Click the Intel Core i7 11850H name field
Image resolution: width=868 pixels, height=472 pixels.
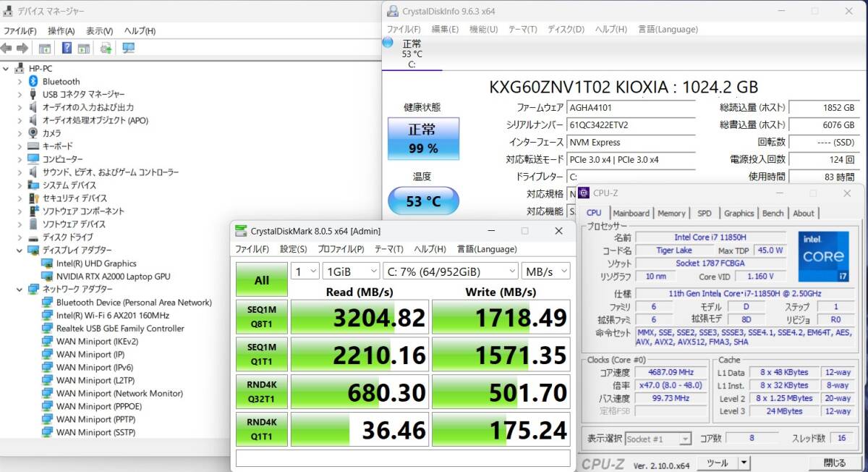coord(710,237)
